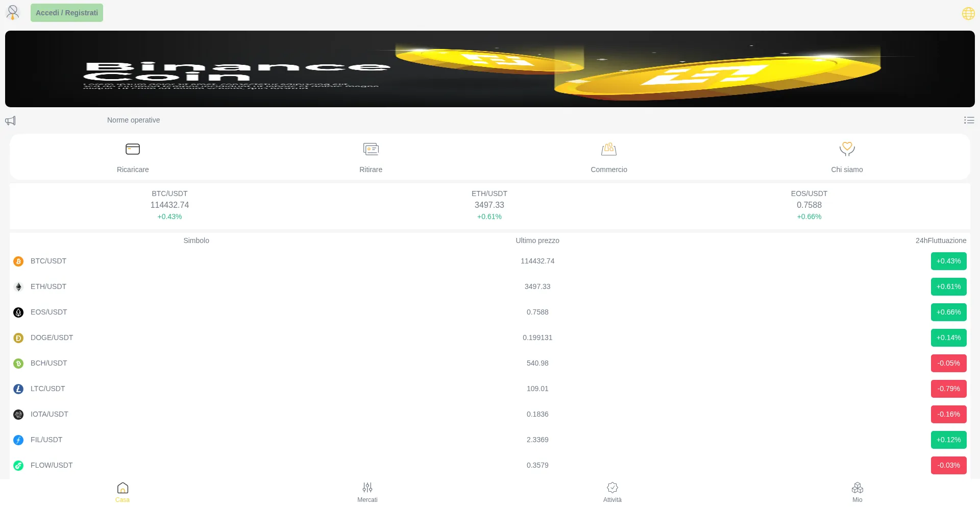The image size is (980, 507).
Task: Select the FIL/USDT row
Action: (490, 440)
